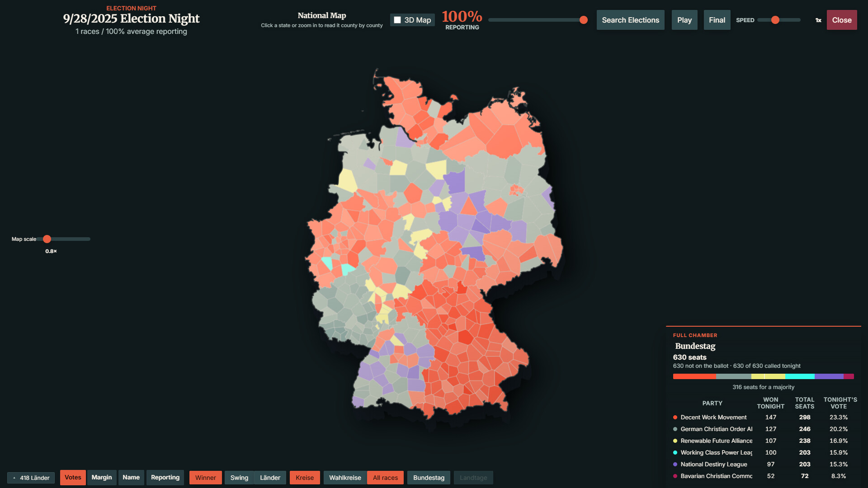
Task: Click the 9/28/2025 Election Night title
Action: coord(131,19)
